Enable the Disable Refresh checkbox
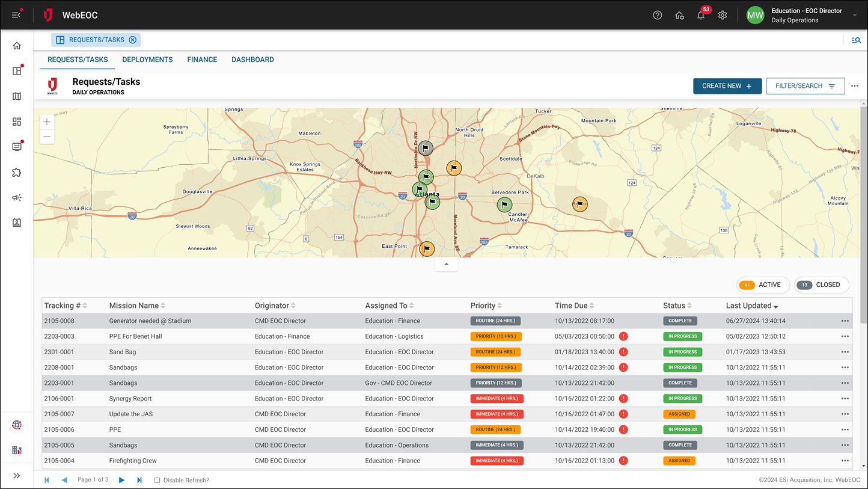This screenshot has height=489, width=868. click(x=156, y=480)
